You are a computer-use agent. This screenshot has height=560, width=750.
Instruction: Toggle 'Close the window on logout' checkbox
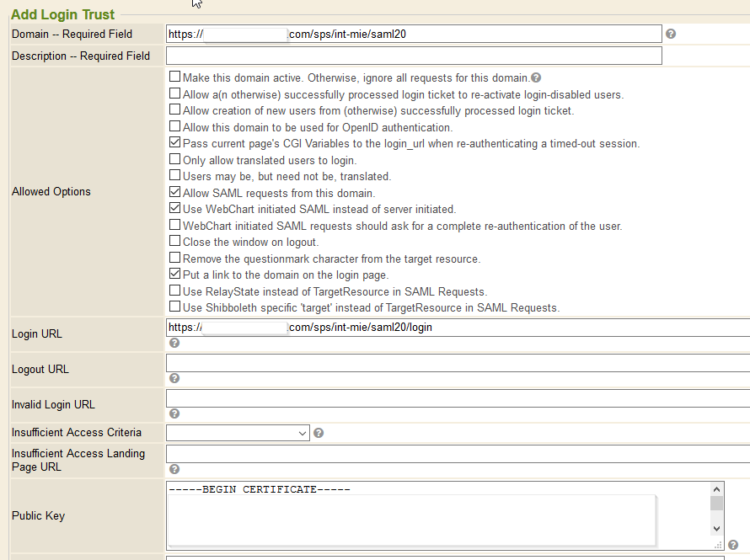click(174, 242)
